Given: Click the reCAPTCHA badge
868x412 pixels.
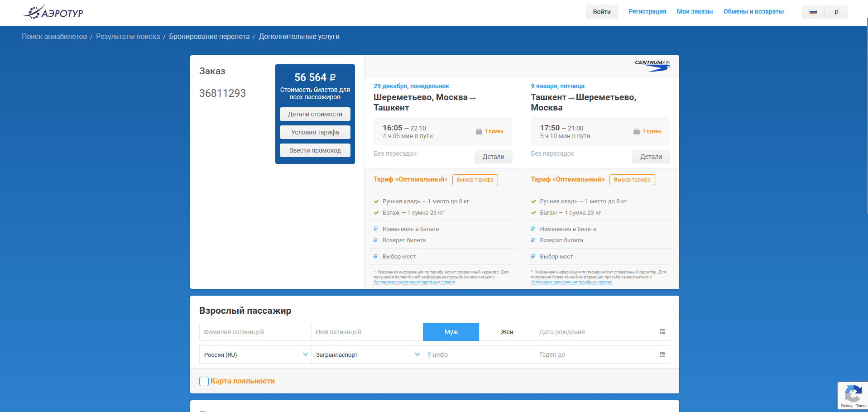Looking at the screenshot, I should [853, 396].
